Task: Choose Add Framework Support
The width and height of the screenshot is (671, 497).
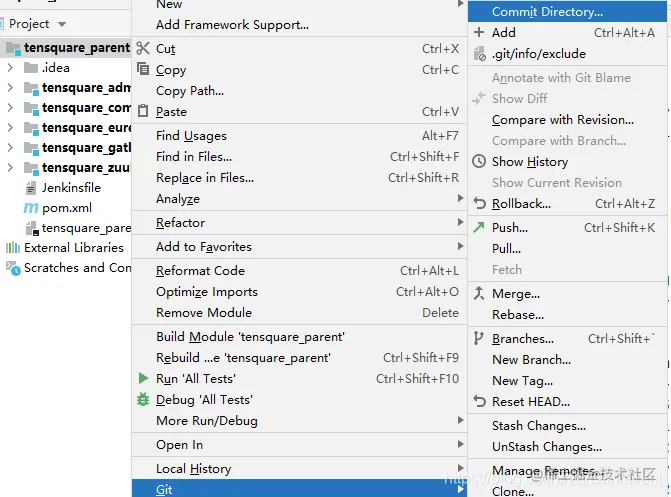Action: (x=299, y=25)
